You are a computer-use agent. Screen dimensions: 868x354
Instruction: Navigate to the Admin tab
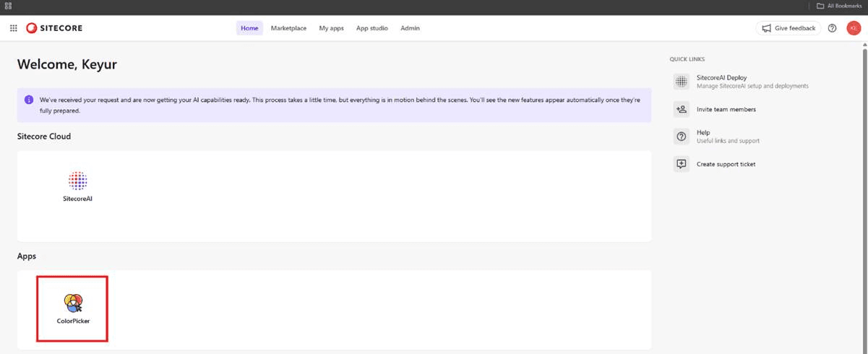click(x=410, y=28)
